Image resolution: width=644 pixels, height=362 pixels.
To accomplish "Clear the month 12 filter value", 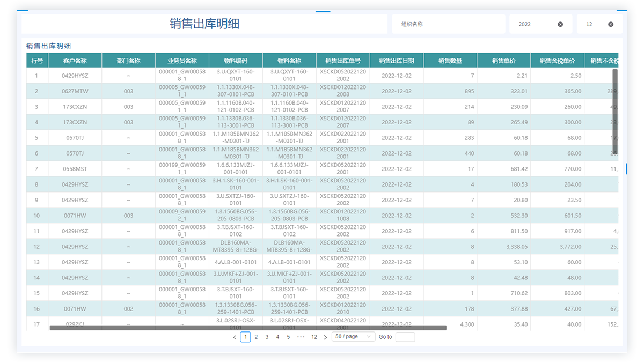I will click(x=611, y=24).
